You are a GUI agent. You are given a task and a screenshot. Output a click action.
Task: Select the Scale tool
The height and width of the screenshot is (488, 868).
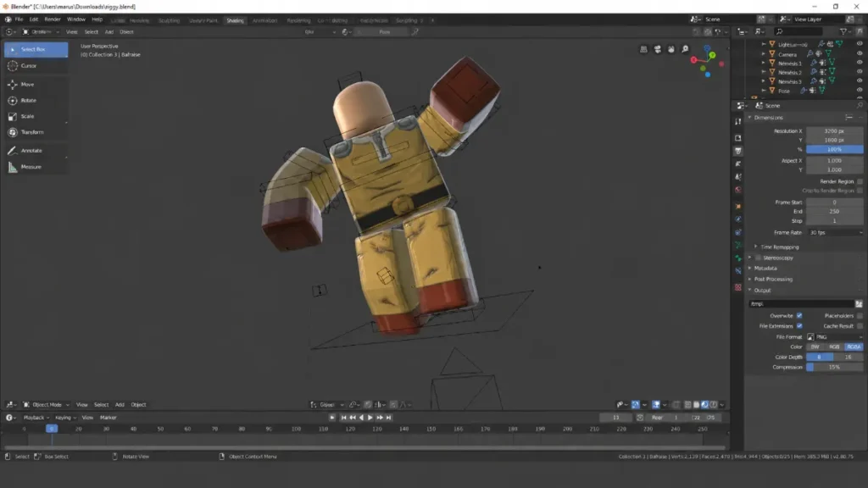[x=36, y=117]
